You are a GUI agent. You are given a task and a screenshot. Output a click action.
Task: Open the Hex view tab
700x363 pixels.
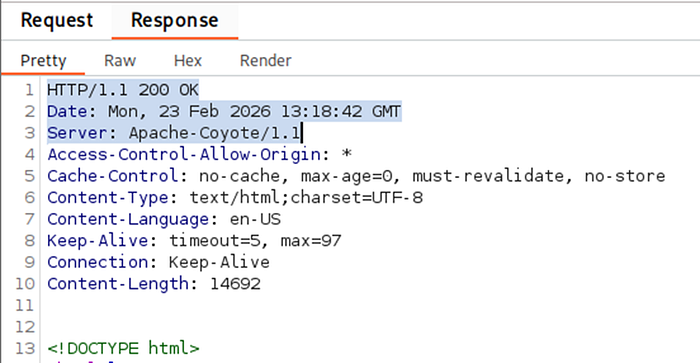click(188, 61)
